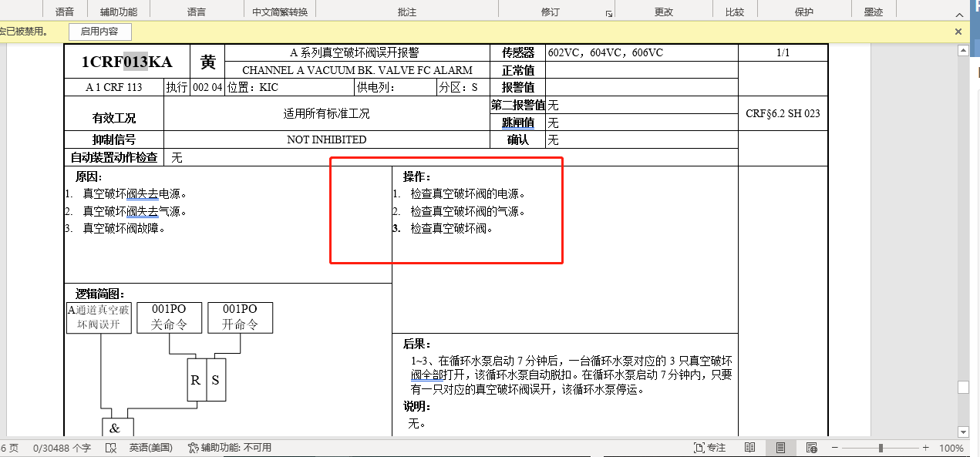Viewport: 980px width, 457px height.
Task: Switch to Web Layout view icon
Action: point(811,448)
